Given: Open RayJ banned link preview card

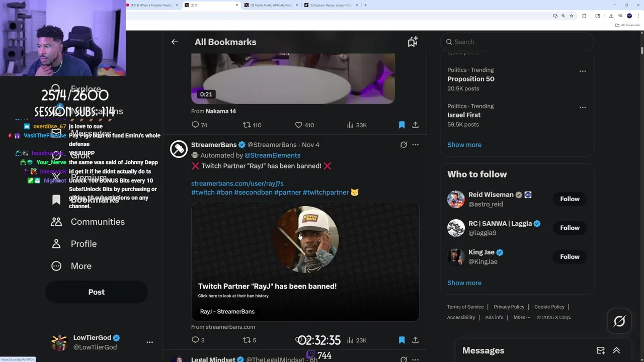Looking at the screenshot, I should [x=305, y=261].
